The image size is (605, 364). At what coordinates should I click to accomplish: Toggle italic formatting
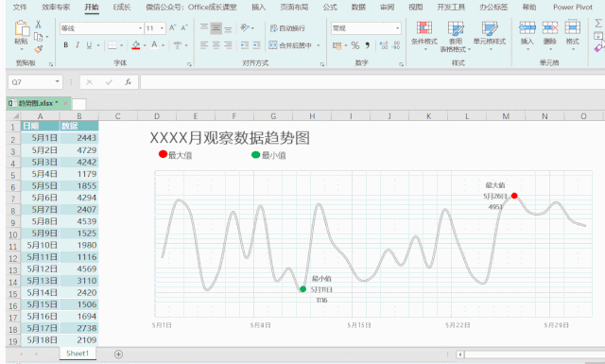tap(78, 45)
